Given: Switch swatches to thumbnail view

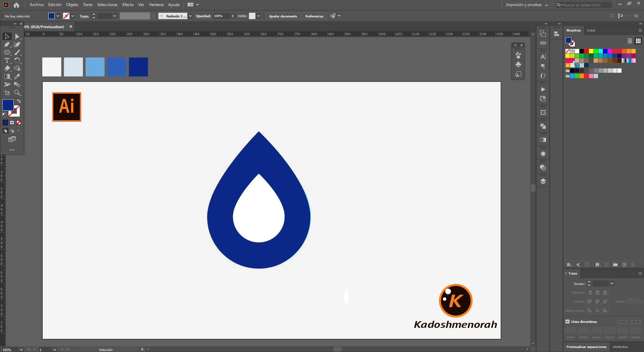Looking at the screenshot, I should tap(638, 41).
